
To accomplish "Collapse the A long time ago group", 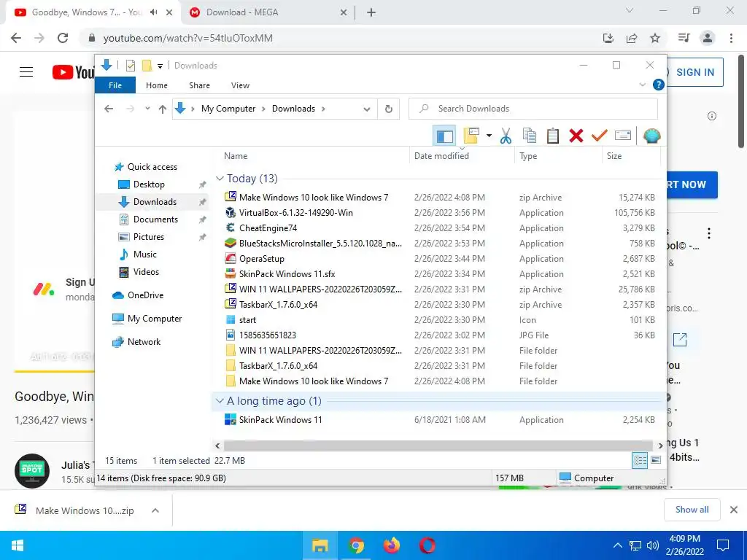I will click(x=220, y=401).
